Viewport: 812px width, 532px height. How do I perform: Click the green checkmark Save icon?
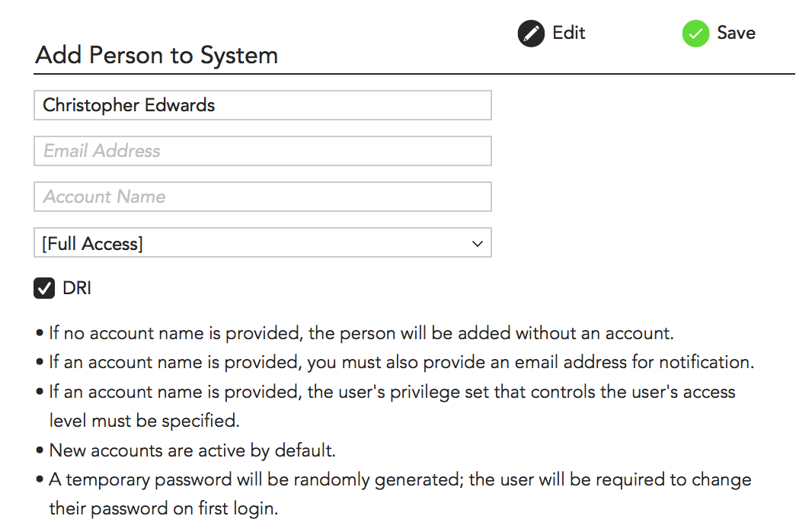point(695,34)
